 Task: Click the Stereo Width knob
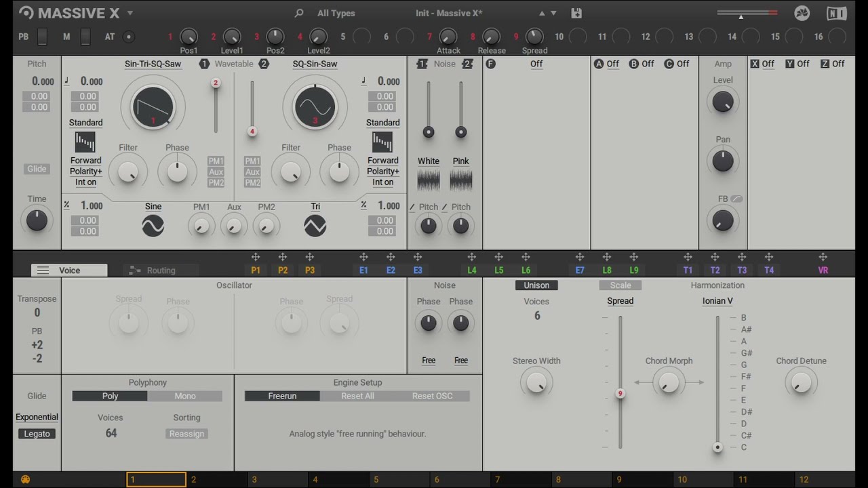536,383
